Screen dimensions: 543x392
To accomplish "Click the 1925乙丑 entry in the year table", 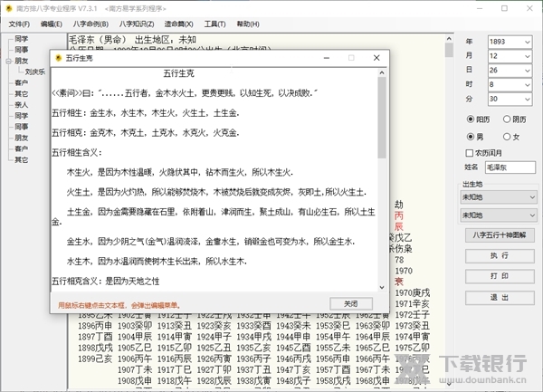I will tap(214, 348).
